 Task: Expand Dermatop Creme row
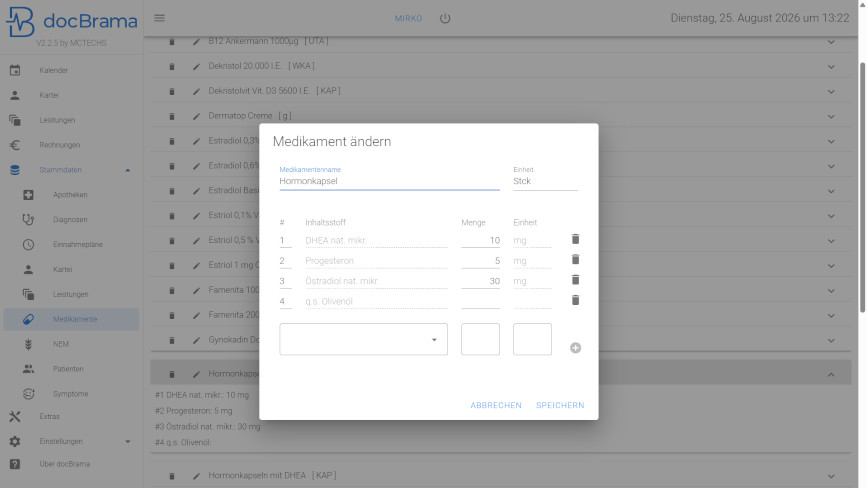click(831, 117)
